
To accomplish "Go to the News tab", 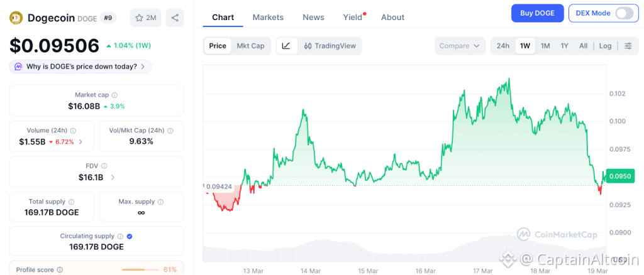I will (313, 17).
